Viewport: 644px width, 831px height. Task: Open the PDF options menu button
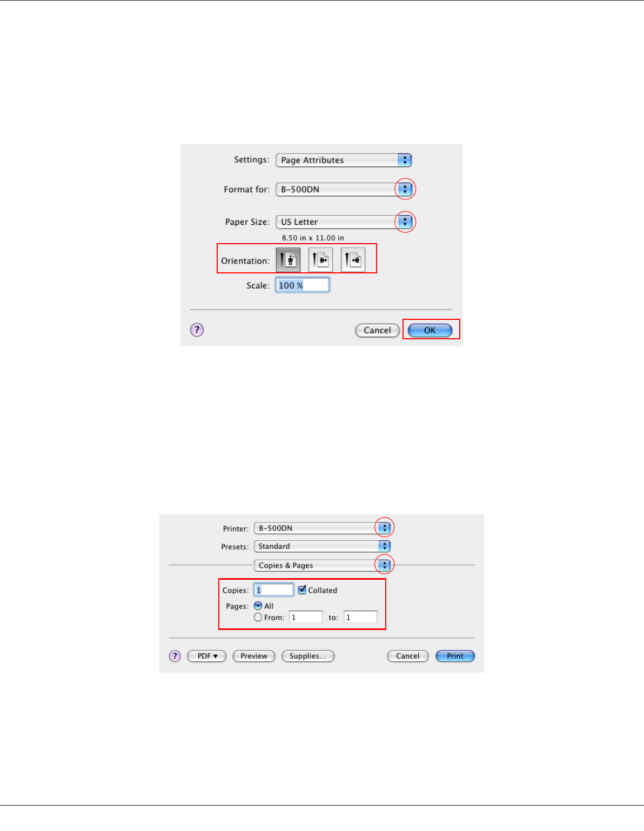tap(206, 656)
